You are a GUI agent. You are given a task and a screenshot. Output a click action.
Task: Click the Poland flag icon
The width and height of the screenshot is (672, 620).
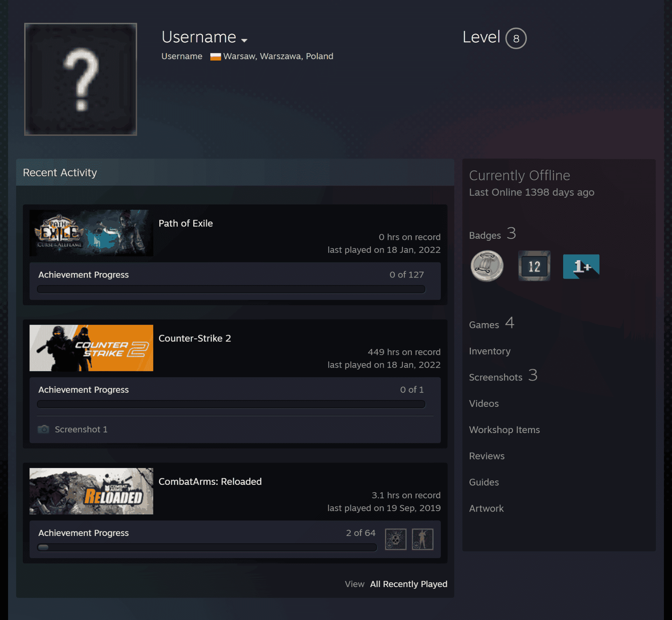(x=215, y=57)
